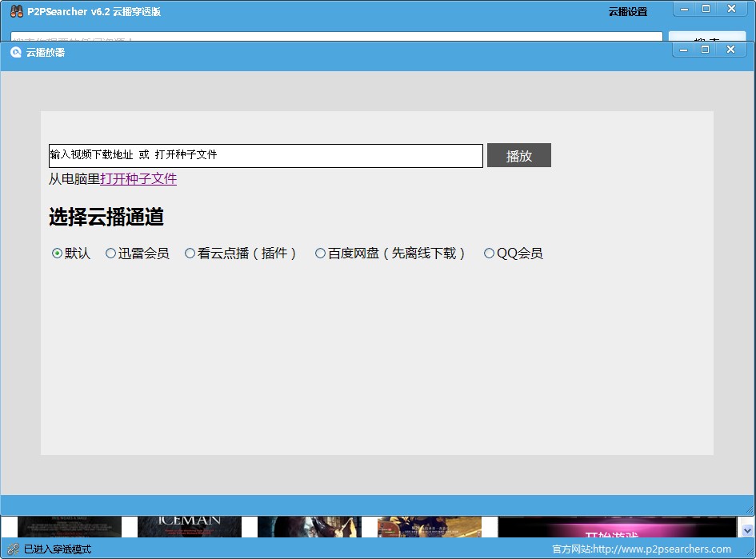Open the 云播设置 menu
The width and height of the screenshot is (756, 559).
(628, 12)
